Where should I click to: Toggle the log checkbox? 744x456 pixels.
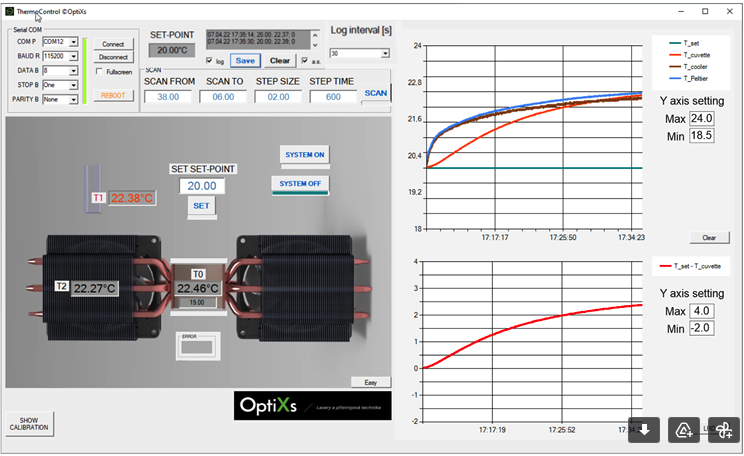(209, 61)
